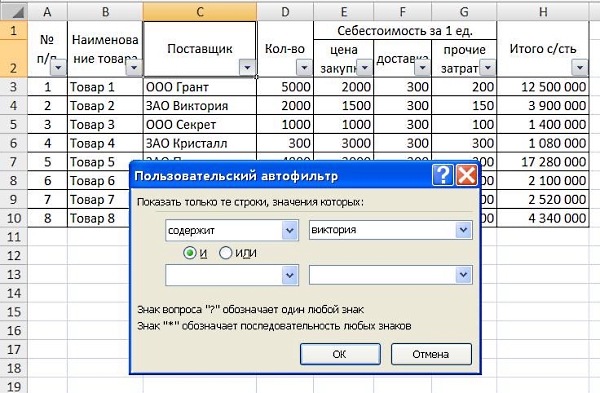Open filter arrow for Итого с/сть column
This screenshot has width=600, height=393.
(580, 68)
